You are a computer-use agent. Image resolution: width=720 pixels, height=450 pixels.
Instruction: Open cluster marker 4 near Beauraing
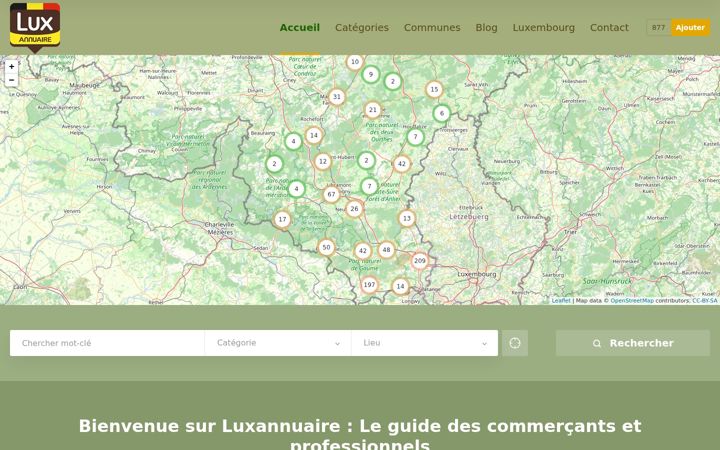pos(293,141)
